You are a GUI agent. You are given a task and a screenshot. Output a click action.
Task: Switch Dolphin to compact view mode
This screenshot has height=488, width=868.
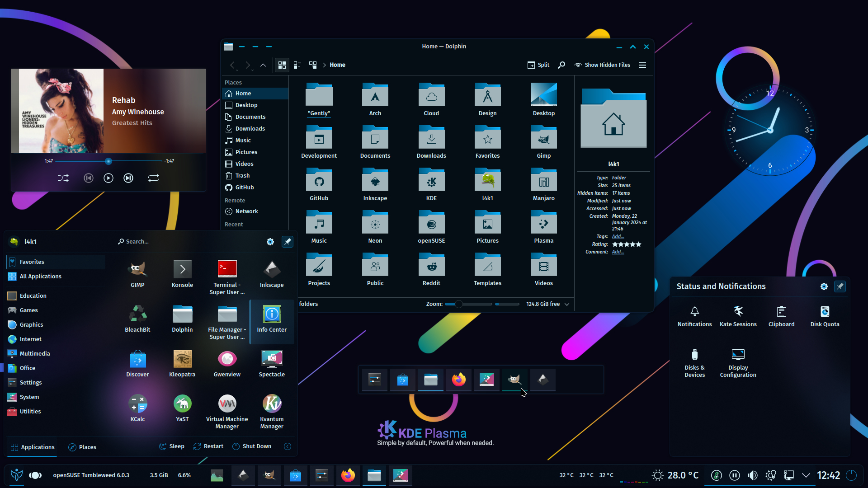297,65
